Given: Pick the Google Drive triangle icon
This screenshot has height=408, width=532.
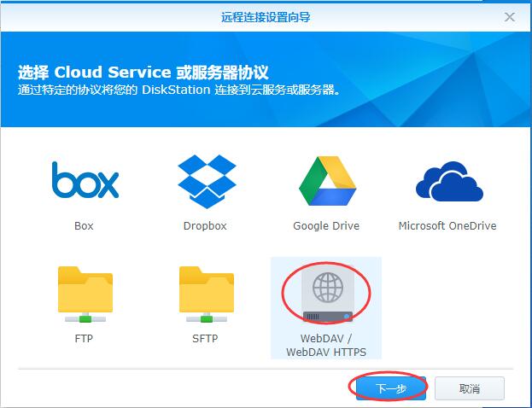Looking at the screenshot, I should [326, 182].
